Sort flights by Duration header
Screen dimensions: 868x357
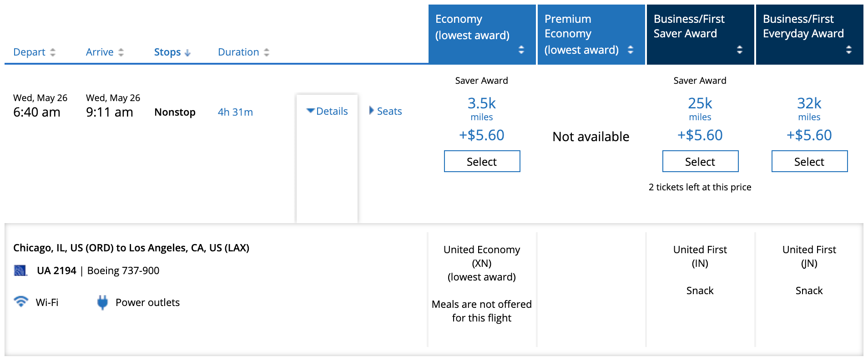pyautogui.click(x=238, y=52)
